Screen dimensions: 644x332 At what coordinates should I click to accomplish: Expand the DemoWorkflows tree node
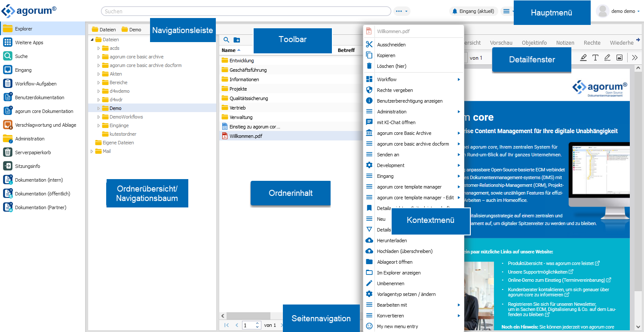tap(98, 117)
